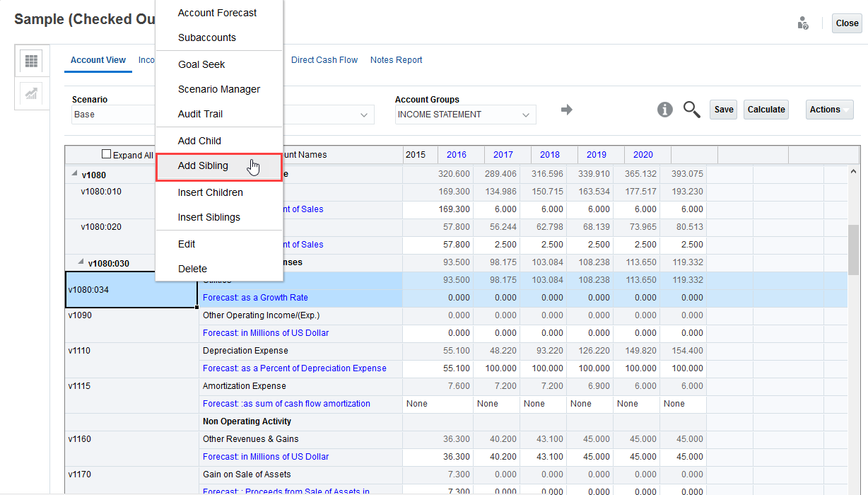Click the right arrow go icon
868x495 pixels.
click(566, 110)
